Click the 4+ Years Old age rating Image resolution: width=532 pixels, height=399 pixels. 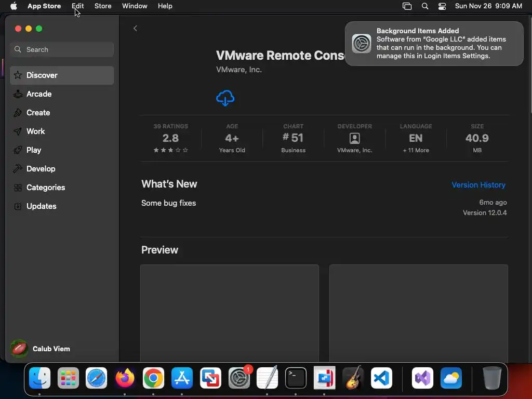(x=232, y=138)
